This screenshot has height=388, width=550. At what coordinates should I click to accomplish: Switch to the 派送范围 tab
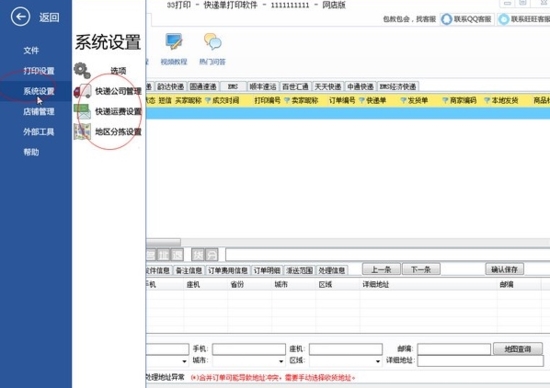click(x=299, y=270)
